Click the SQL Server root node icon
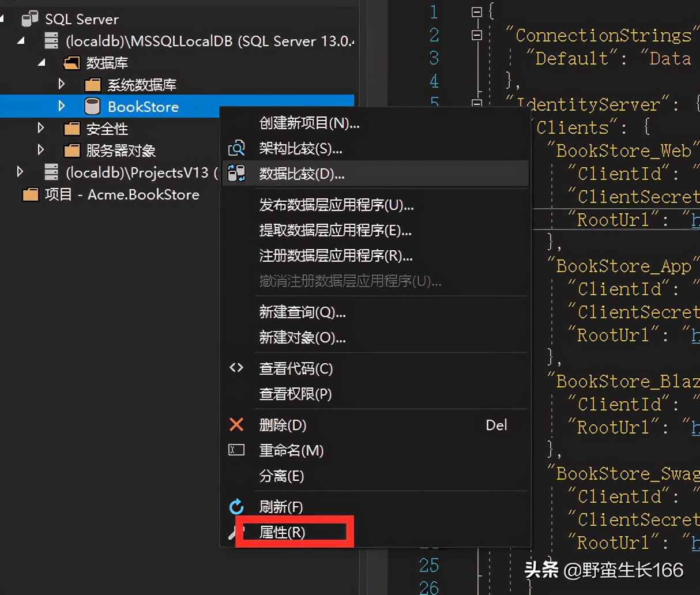Viewport: 700px width, 595px height. pos(29,20)
